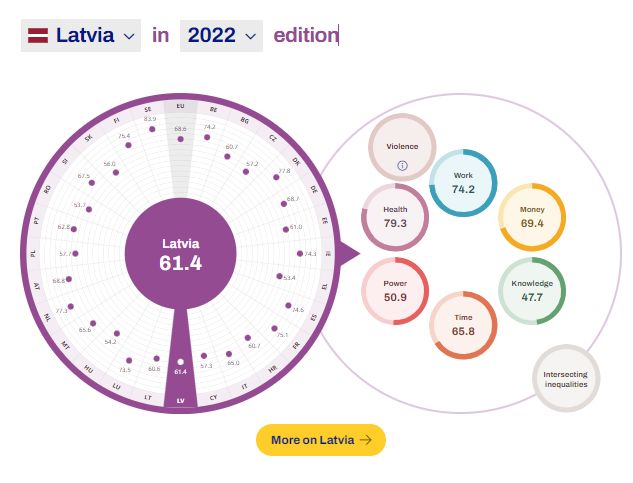Select the Money domain circle
Viewport: 633px width, 483px height.
(532, 217)
